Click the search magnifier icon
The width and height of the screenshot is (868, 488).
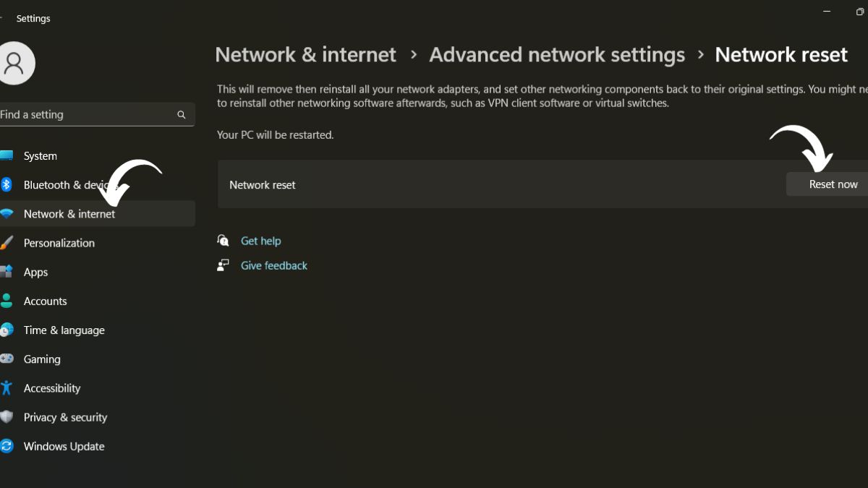[x=181, y=114]
